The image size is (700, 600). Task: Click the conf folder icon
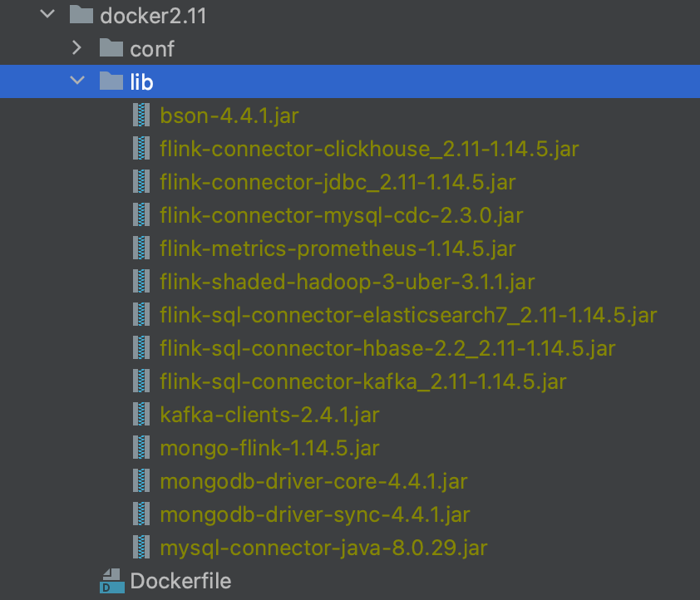click(x=111, y=48)
